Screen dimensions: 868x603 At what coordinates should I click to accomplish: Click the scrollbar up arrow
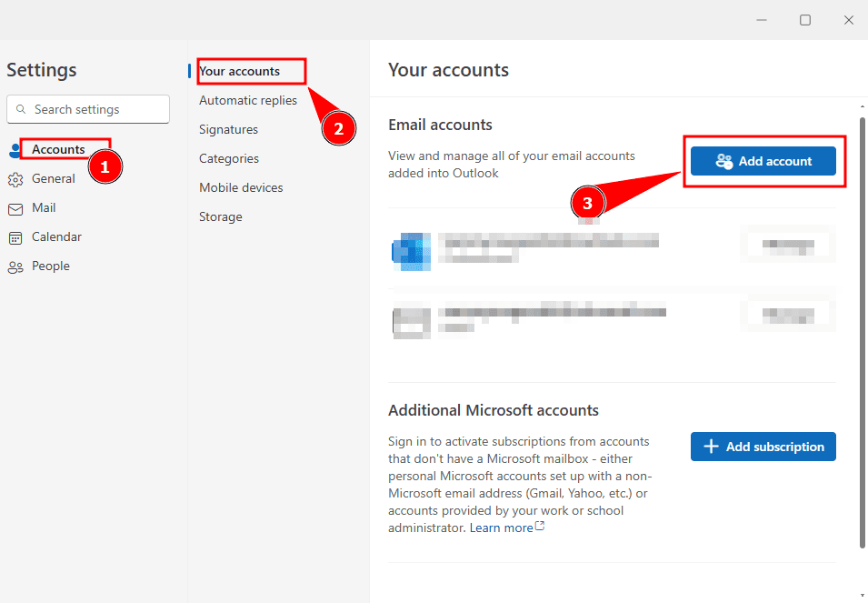pos(862,106)
